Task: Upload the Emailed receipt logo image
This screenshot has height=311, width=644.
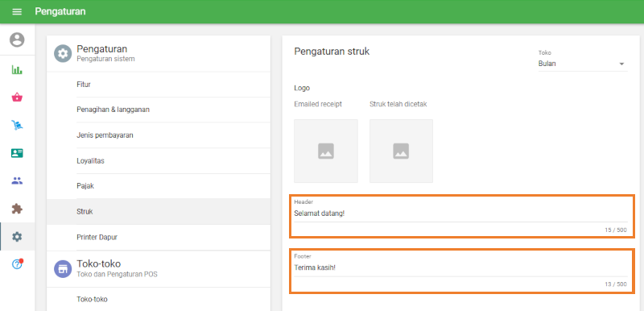Action: point(326,151)
